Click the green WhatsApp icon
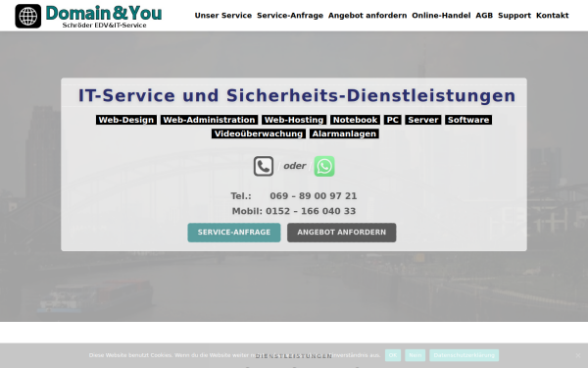 pos(324,166)
